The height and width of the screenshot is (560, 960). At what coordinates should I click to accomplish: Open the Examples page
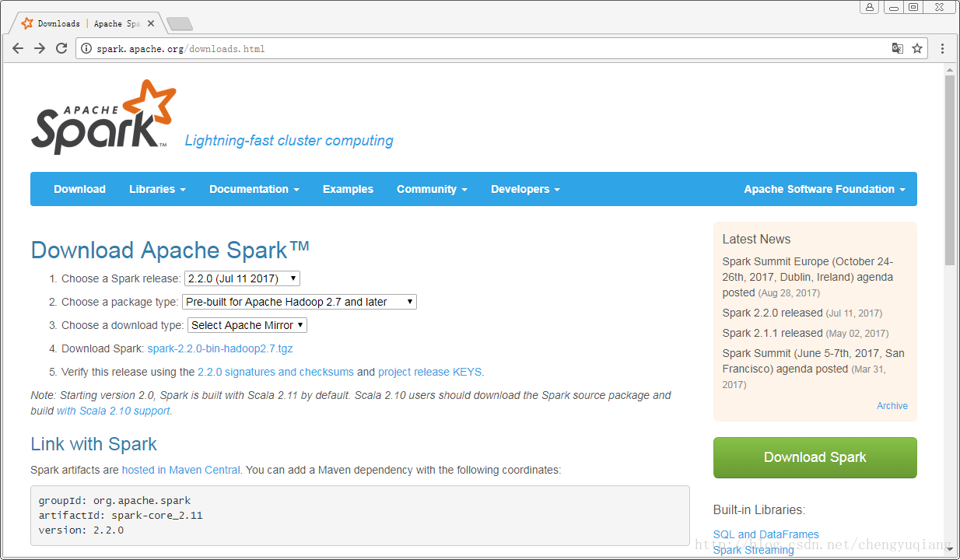pyautogui.click(x=348, y=189)
